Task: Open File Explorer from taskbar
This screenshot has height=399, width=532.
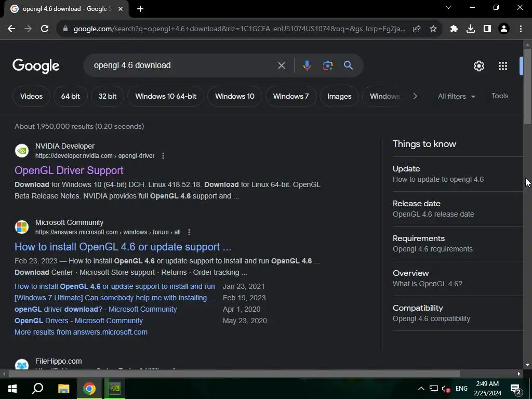Action: pyautogui.click(x=63, y=389)
